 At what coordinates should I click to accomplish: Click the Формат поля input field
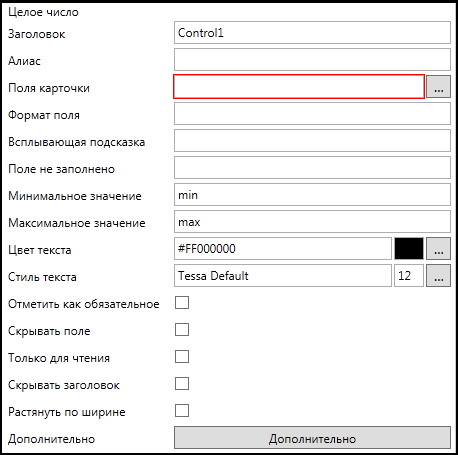click(312, 114)
